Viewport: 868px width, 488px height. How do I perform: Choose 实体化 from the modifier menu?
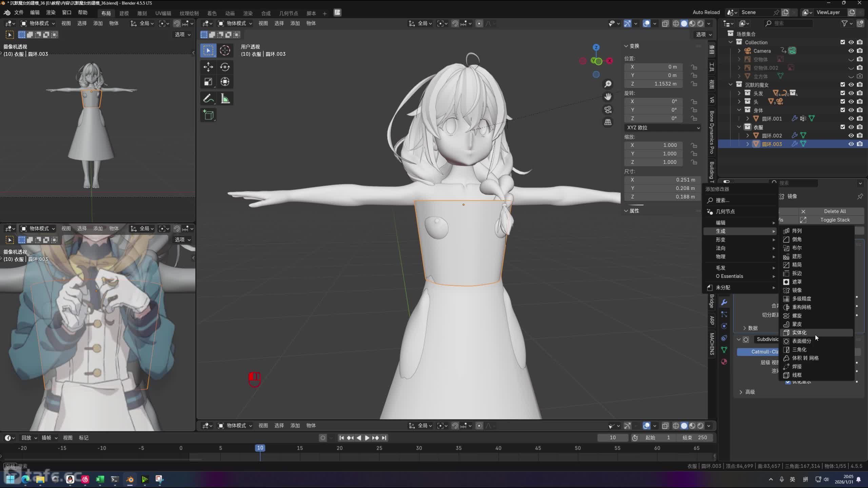coord(800,332)
